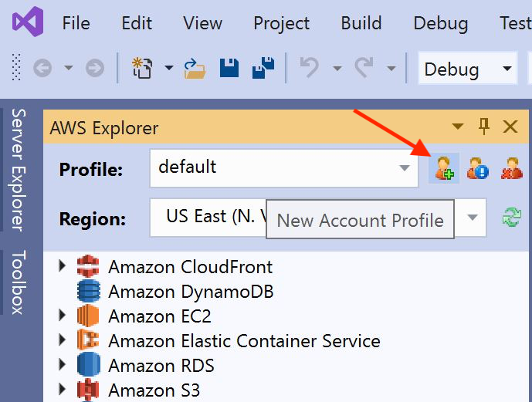Image resolution: width=532 pixels, height=402 pixels.
Task: Click the Undo toolbar icon
Action: coord(310,67)
